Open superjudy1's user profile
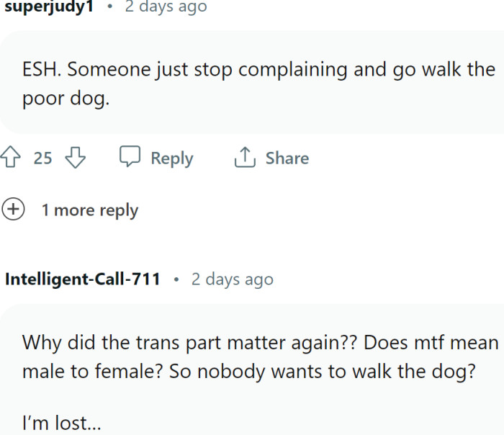The height and width of the screenshot is (435, 504). pos(49,7)
